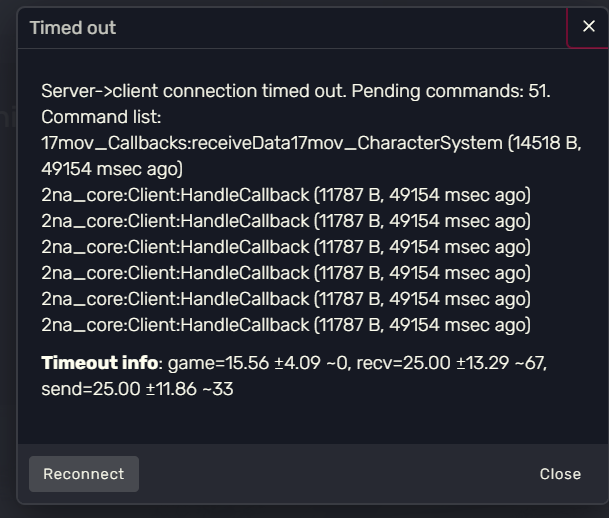Click the "Pending commands: 51." text
The image size is (609, 518).
tap(451, 91)
